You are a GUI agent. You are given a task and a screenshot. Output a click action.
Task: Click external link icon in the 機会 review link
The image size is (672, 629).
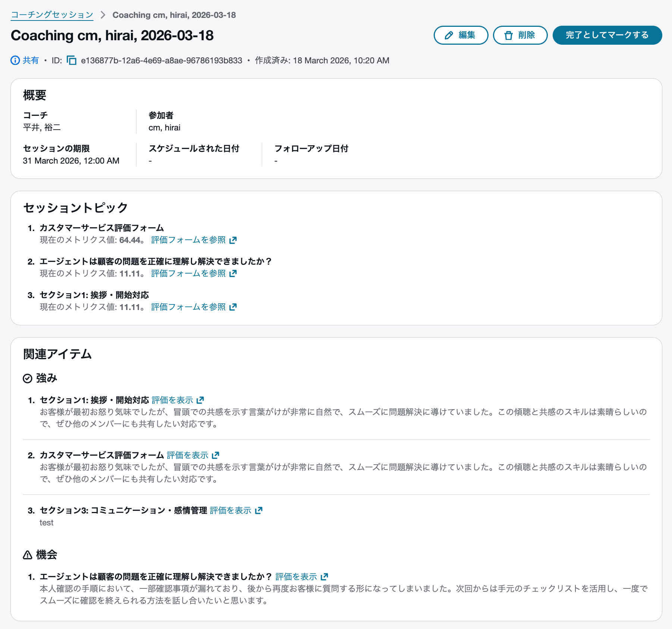pos(325,576)
